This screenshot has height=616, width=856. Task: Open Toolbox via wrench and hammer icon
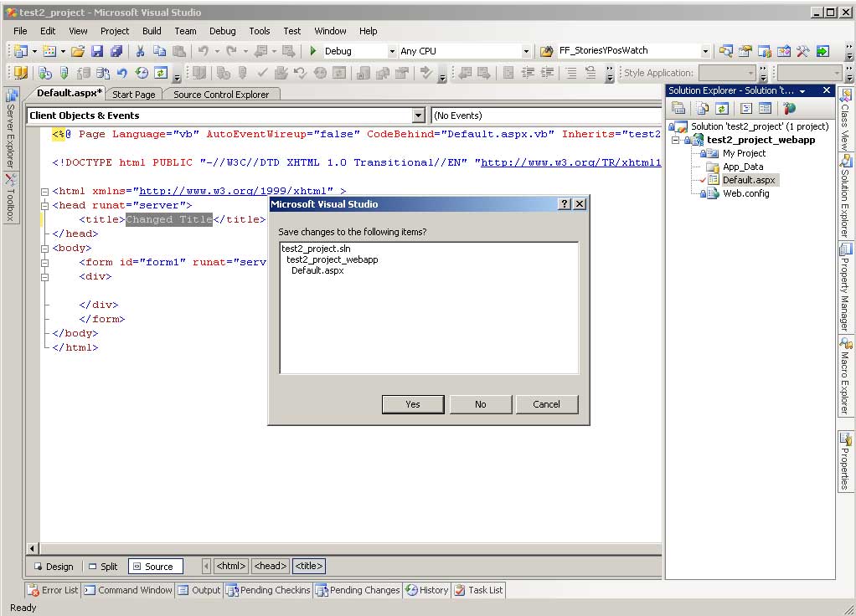(x=803, y=51)
